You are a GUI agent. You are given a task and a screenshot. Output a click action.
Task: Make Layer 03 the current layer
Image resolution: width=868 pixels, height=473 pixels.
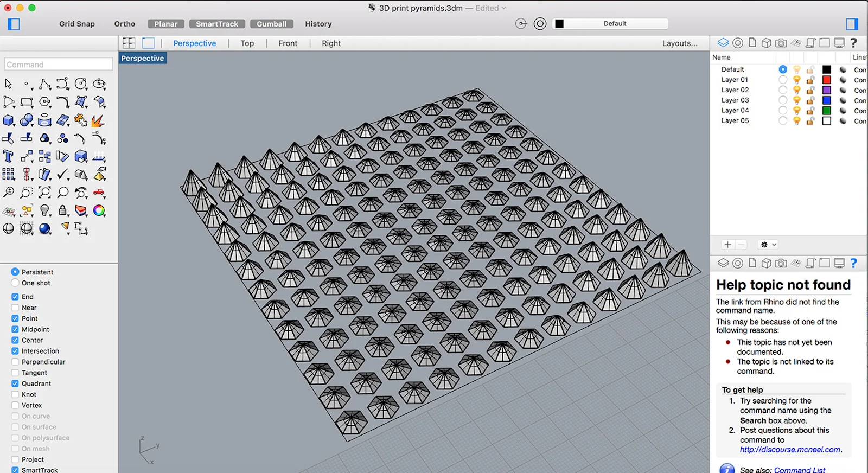point(783,100)
